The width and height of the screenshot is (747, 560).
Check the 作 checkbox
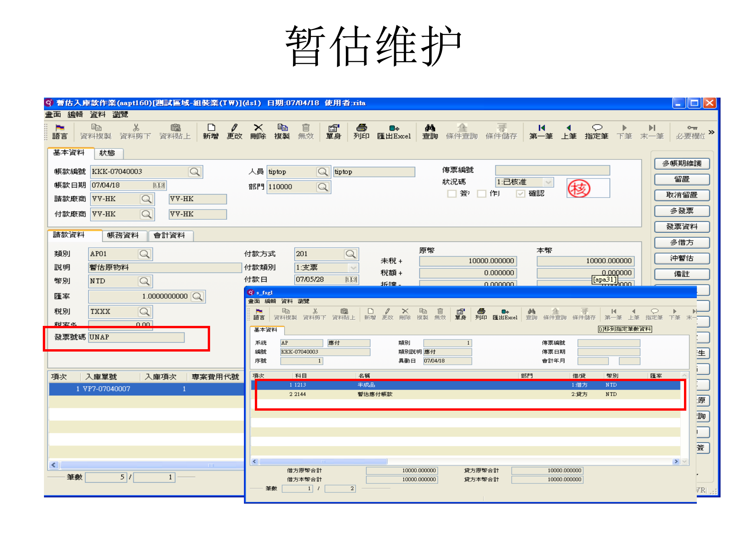pyautogui.click(x=482, y=194)
